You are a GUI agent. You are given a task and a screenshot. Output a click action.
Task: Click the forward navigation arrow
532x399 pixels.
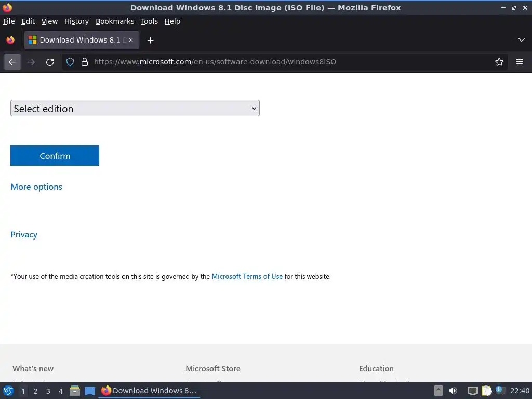coord(31,62)
